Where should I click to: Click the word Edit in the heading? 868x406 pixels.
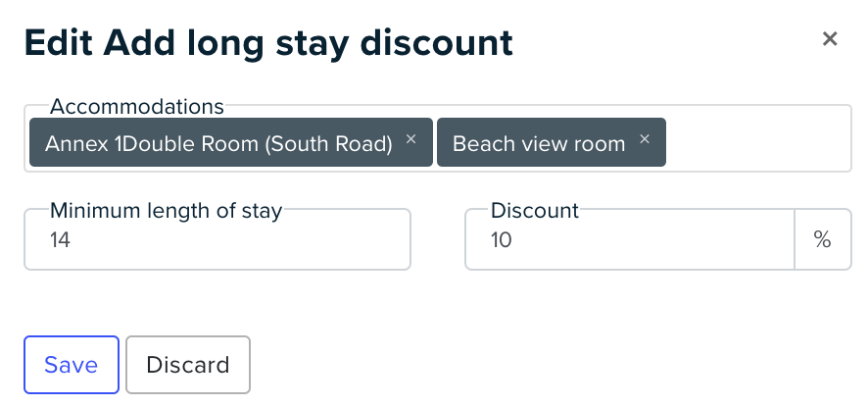58,42
